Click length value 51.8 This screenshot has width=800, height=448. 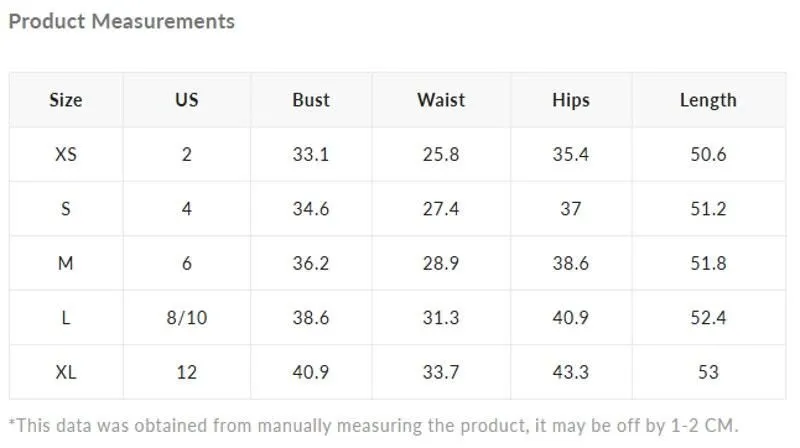(708, 263)
